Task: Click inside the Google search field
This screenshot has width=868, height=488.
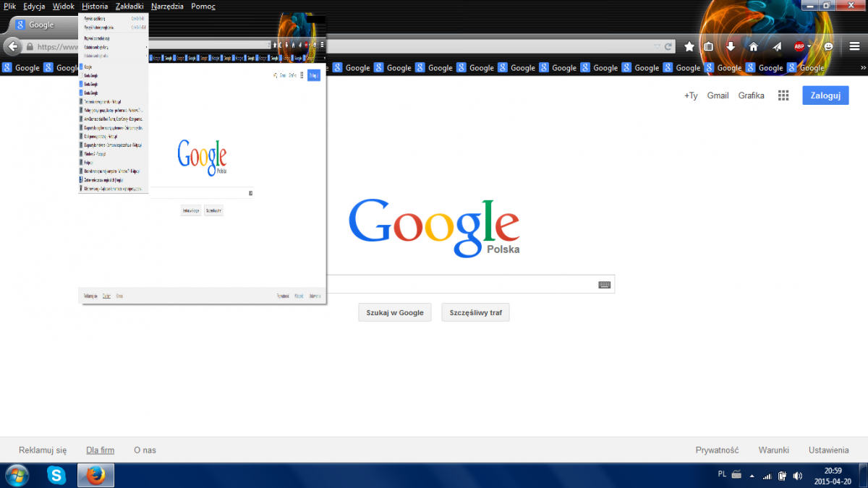Action: [470, 284]
